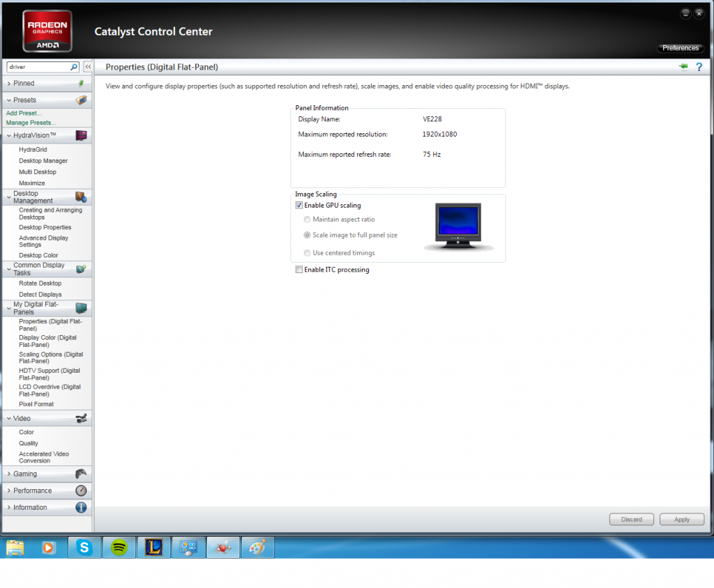Open Display Color (Digital Flat-Panel) page

coord(47,341)
